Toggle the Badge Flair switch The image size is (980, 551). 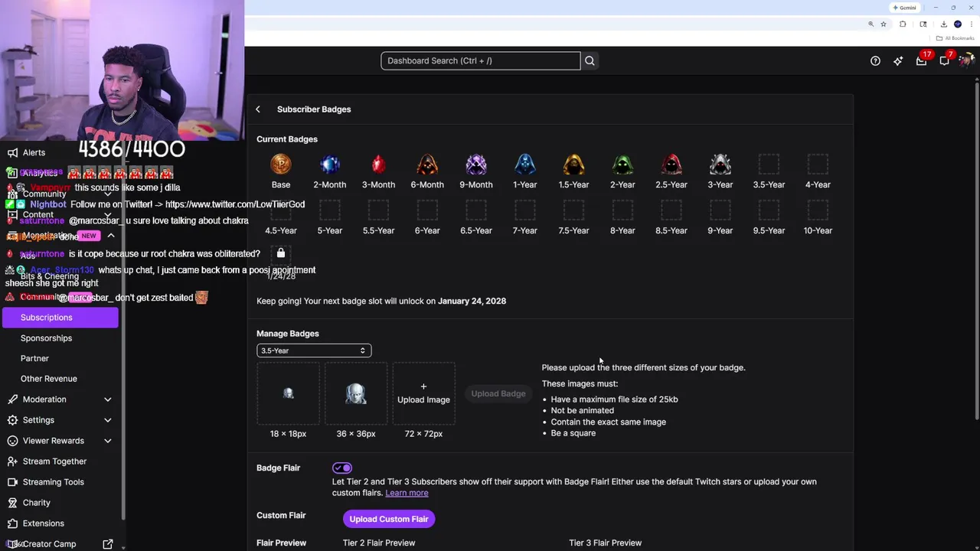342,468
